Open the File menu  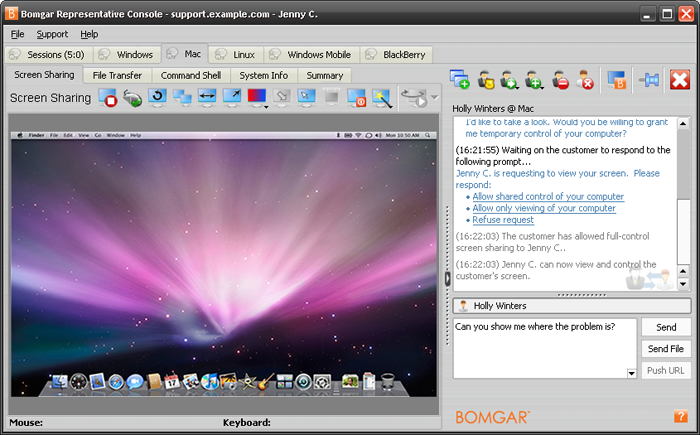17,34
